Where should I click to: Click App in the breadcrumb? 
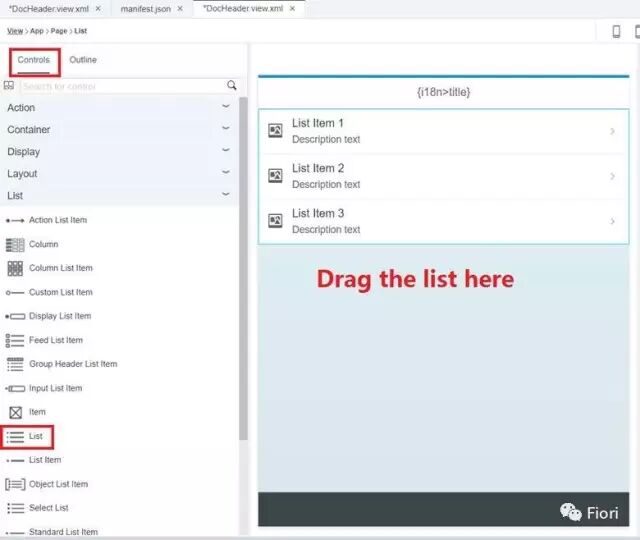(37, 31)
